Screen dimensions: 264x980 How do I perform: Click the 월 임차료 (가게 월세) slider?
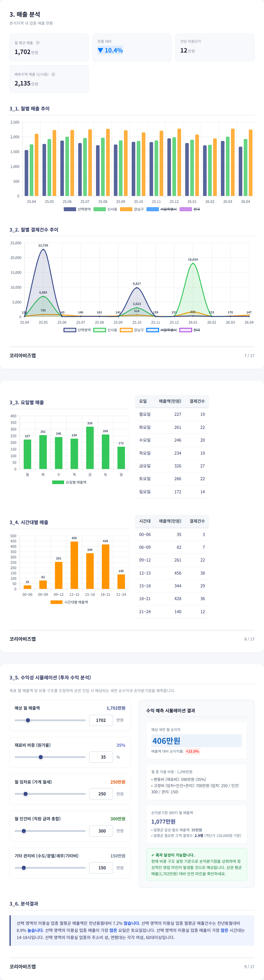pyautogui.click(x=50, y=794)
